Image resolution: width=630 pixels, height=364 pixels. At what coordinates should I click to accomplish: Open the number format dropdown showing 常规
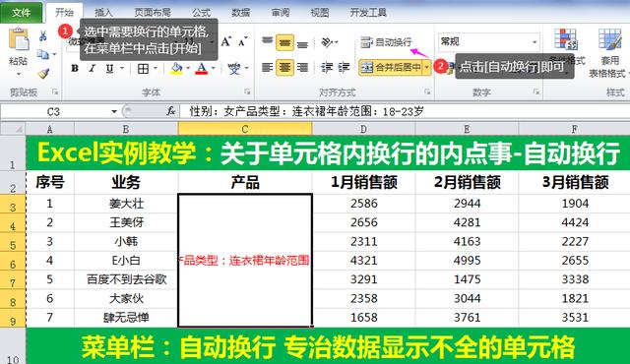[488, 41]
